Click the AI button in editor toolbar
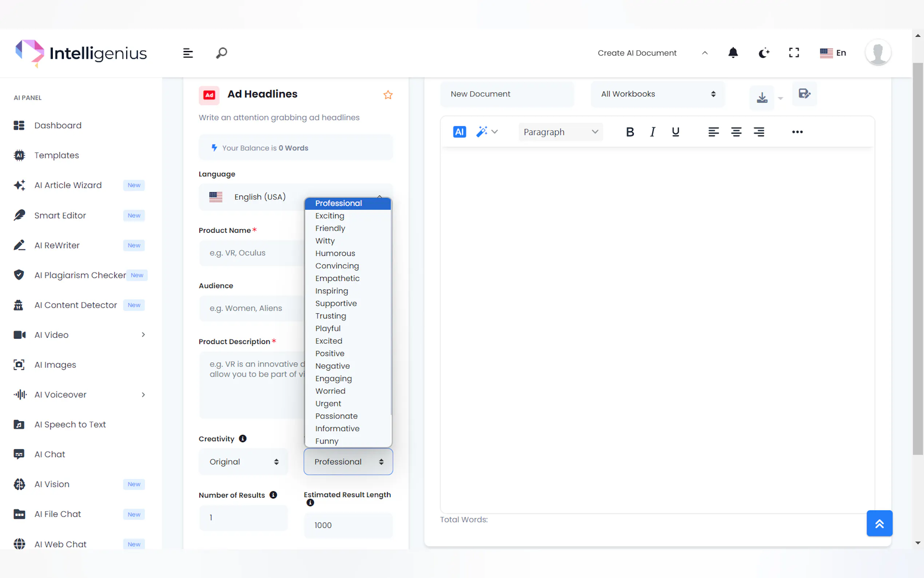 (x=459, y=132)
